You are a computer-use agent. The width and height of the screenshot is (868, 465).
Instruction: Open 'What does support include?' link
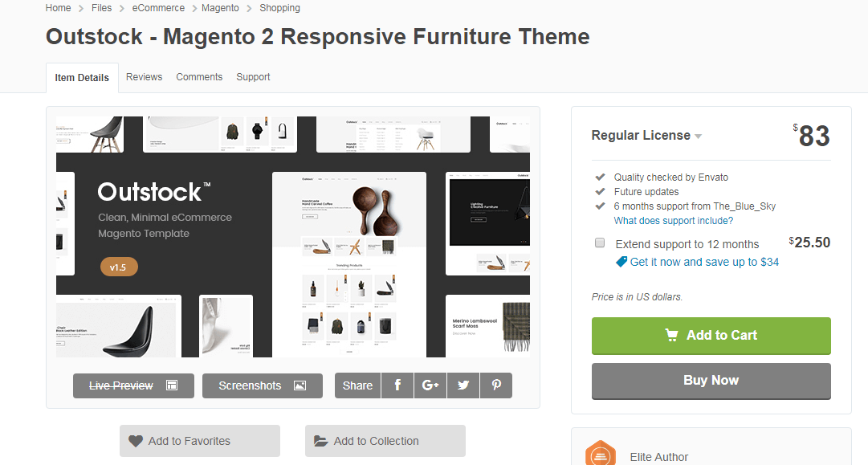click(673, 220)
